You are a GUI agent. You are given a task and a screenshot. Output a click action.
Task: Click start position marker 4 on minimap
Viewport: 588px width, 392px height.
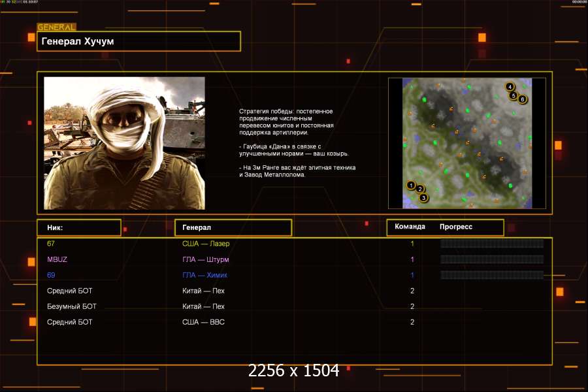[x=510, y=87]
